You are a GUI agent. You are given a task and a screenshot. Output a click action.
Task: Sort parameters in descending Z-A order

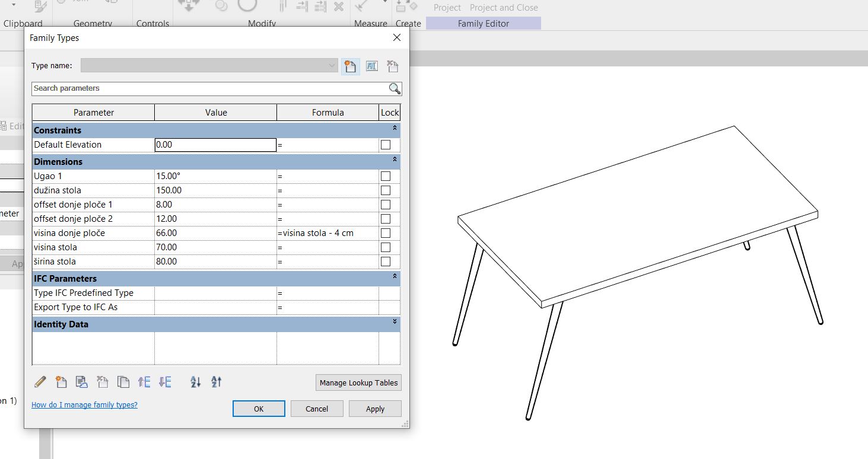[217, 382]
